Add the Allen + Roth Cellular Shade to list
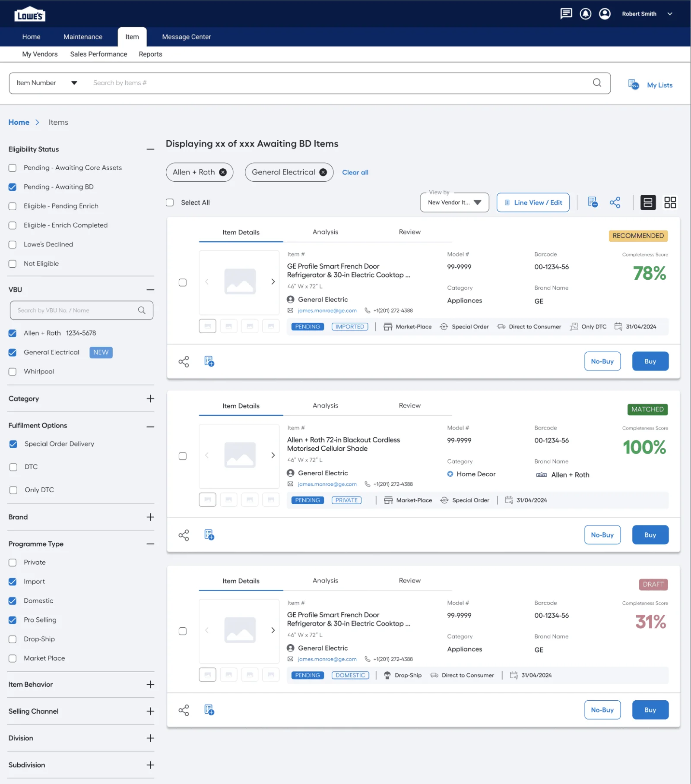This screenshot has height=784, width=691. [x=209, y=535]
